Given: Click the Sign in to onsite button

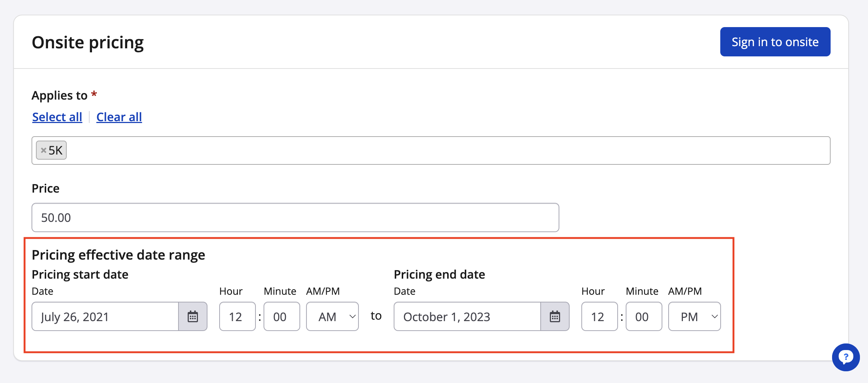Looking at the screenshot, I should (x=775, y=42).
